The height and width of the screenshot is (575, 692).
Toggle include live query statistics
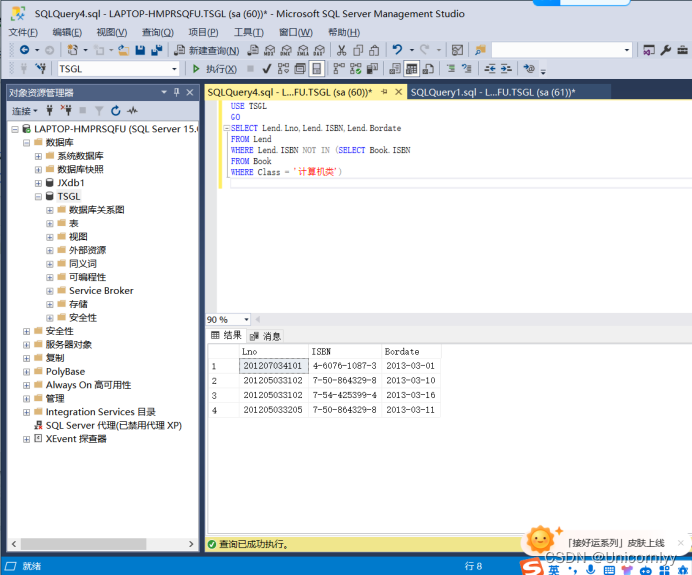[x=355, y=69]
